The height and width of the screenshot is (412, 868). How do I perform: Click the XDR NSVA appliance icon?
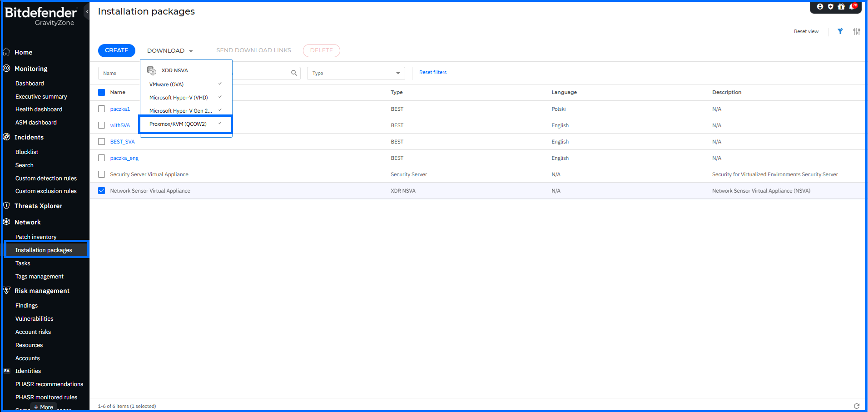click(x=152, y=70)
